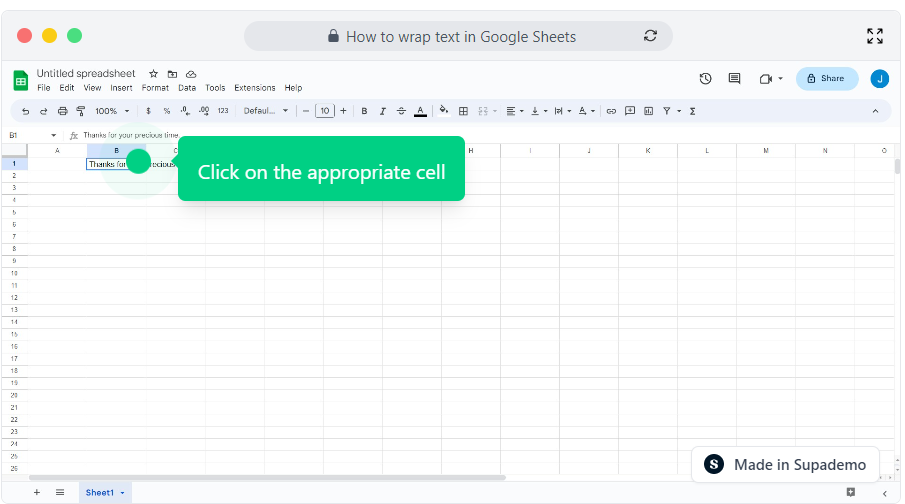Insert a comment from the toolbar

point(630,111)
